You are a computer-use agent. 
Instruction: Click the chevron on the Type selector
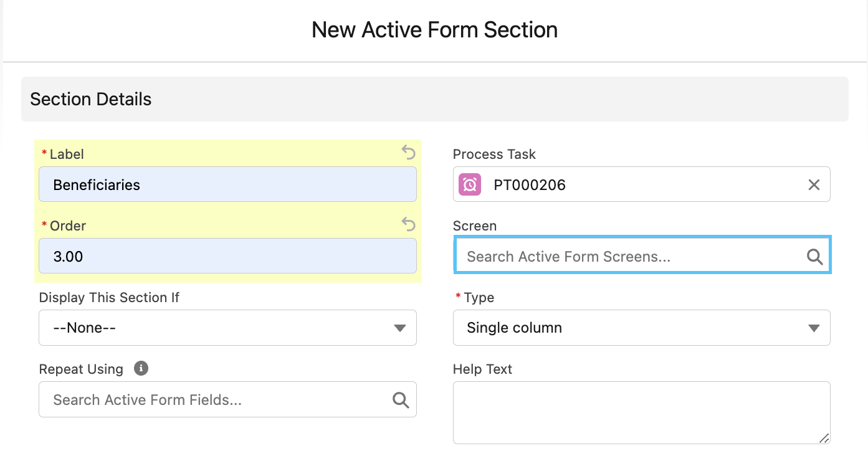(814, 327)
